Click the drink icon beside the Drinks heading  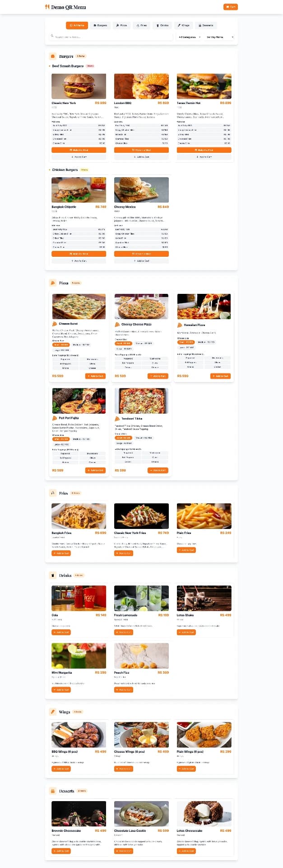(53, 576)
